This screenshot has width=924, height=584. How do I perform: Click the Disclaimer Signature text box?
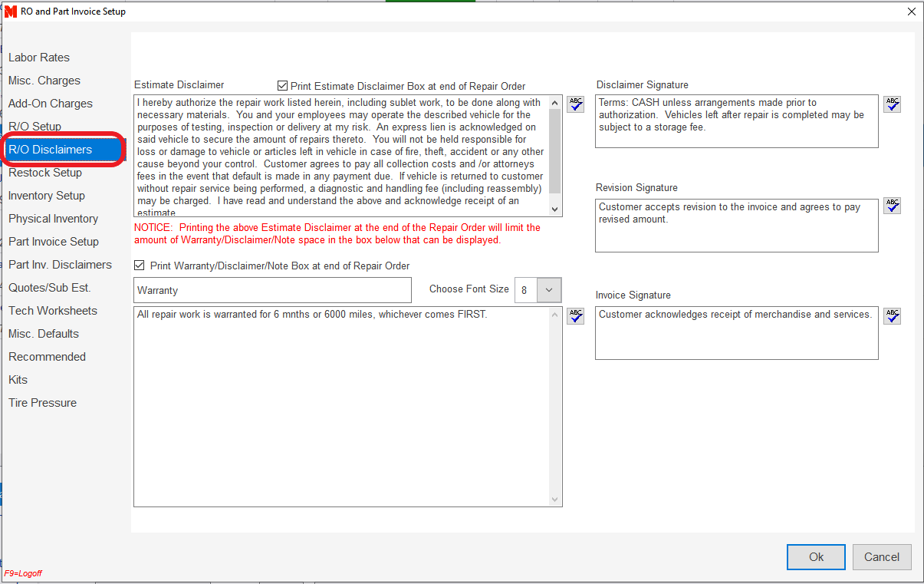coord(736,121)
